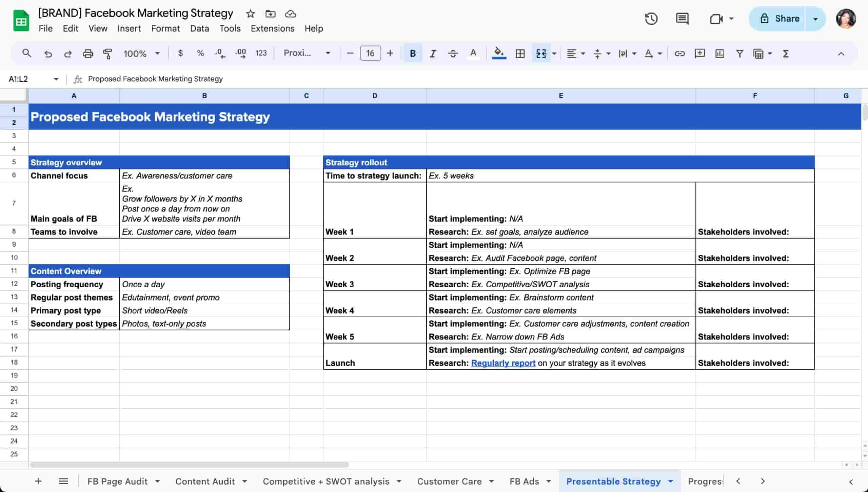Viewport: 868px width, 492px height.
Task: Open version history
Action: pyautogui.click(x=651, y=19)
